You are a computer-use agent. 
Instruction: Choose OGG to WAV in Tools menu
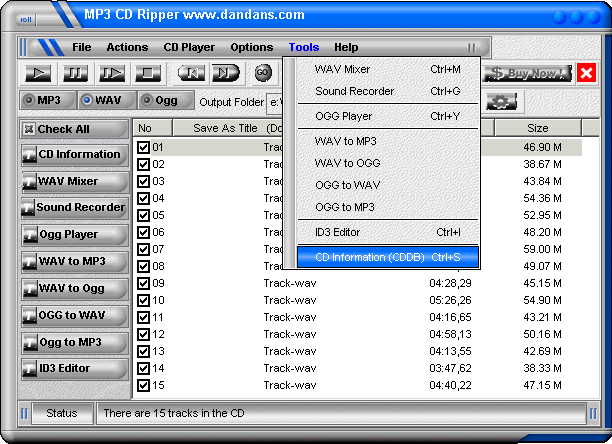(388, 185)
